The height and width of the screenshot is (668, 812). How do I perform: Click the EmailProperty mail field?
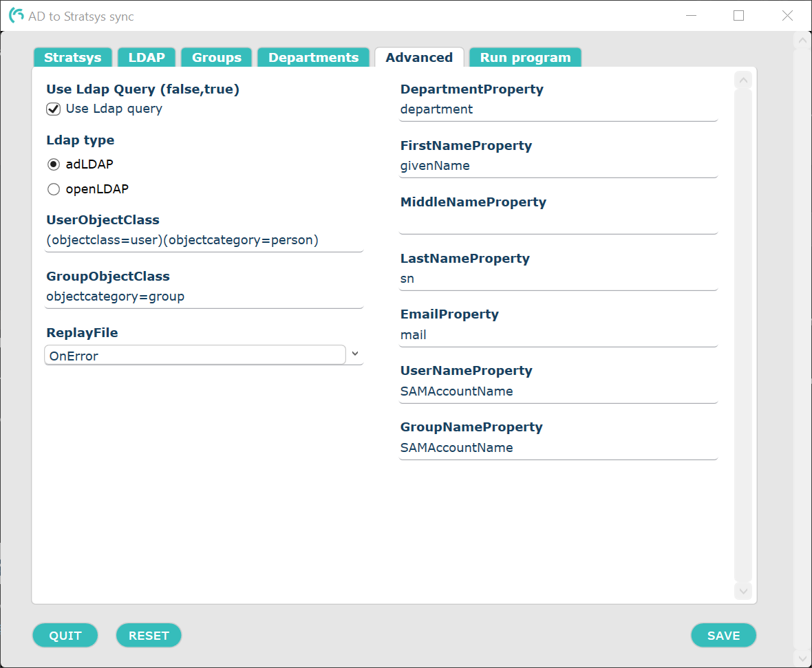(x=558, y=336)
